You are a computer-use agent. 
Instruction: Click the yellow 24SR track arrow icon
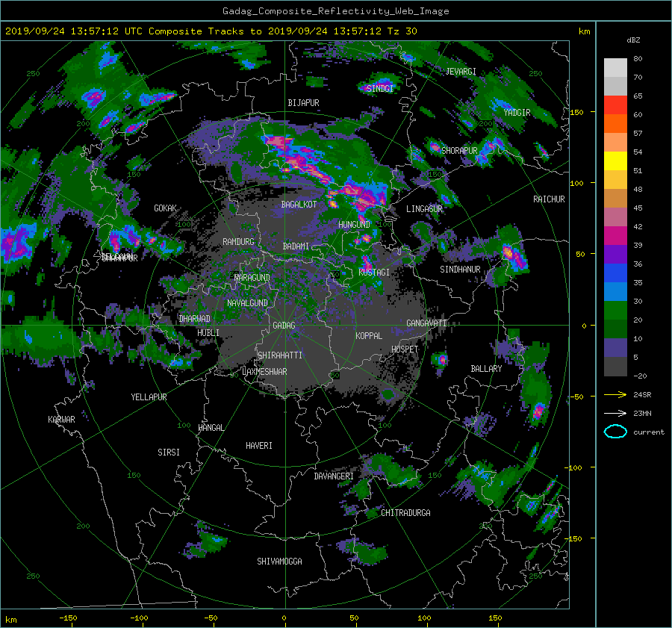click(615, 394)
